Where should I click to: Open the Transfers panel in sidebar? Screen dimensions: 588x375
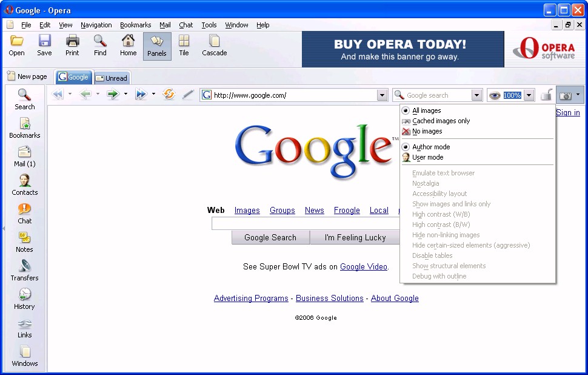24,270
